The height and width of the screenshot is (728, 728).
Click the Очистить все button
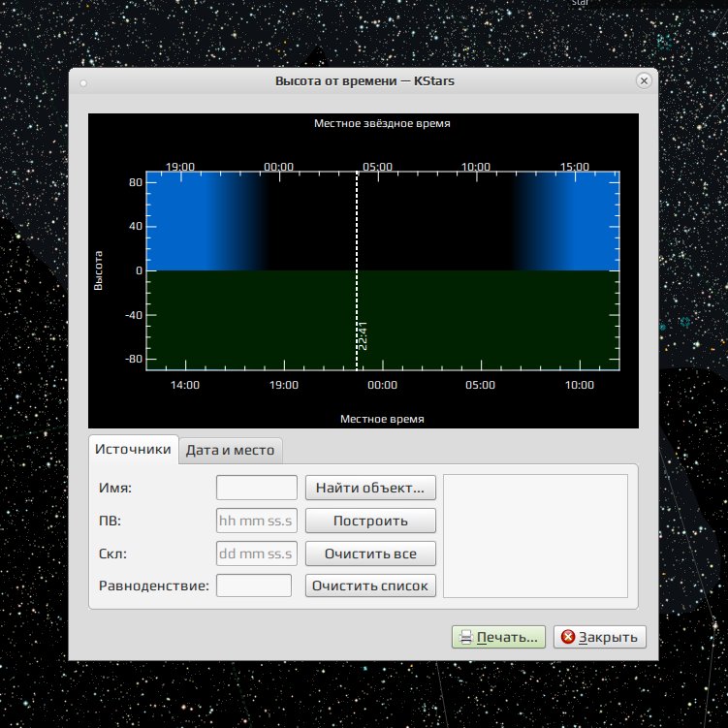point(370,554)
